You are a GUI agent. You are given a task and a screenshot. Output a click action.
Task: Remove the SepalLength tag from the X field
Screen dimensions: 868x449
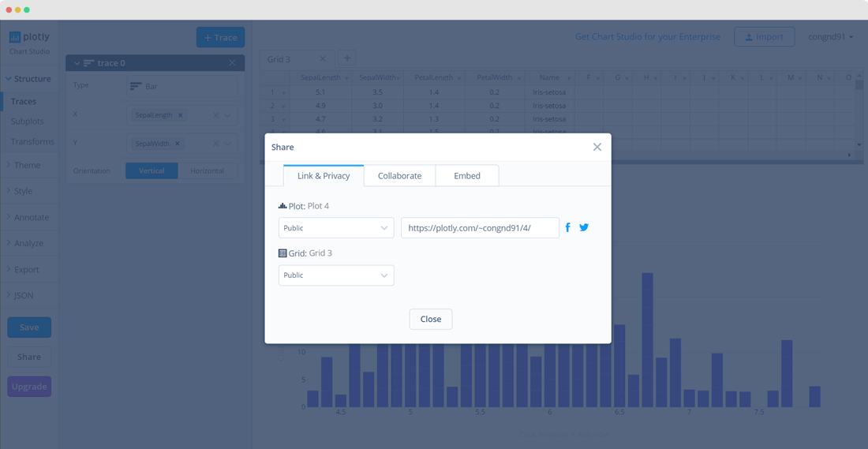pos(181,115)
